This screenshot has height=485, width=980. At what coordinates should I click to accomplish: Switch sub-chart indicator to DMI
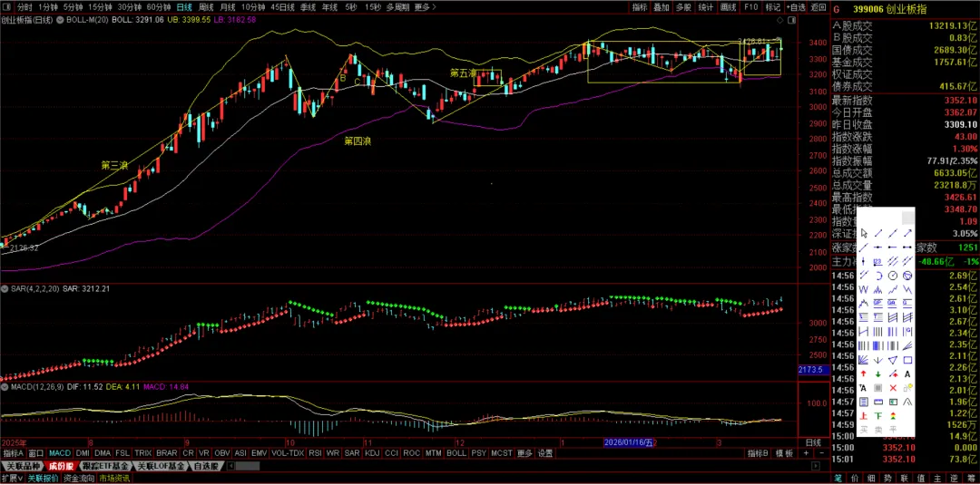click(83, 453)
